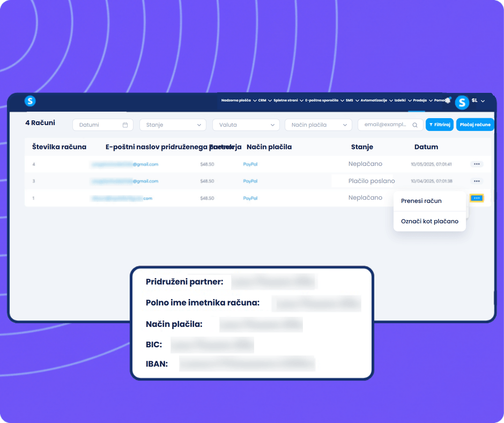The image size is (504, 423).
Task: Open the PayPal link for invoice 1
Action: pos(250,198)
